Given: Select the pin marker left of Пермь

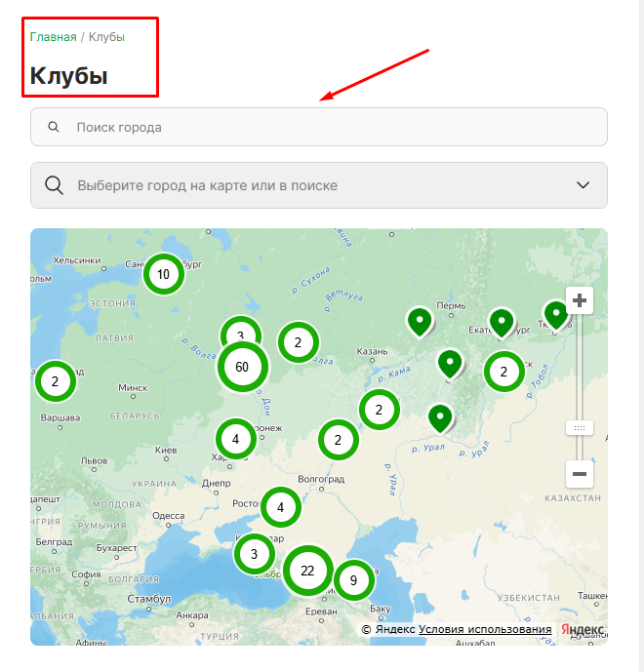Looking at the screenshot, I should point(420,322).
